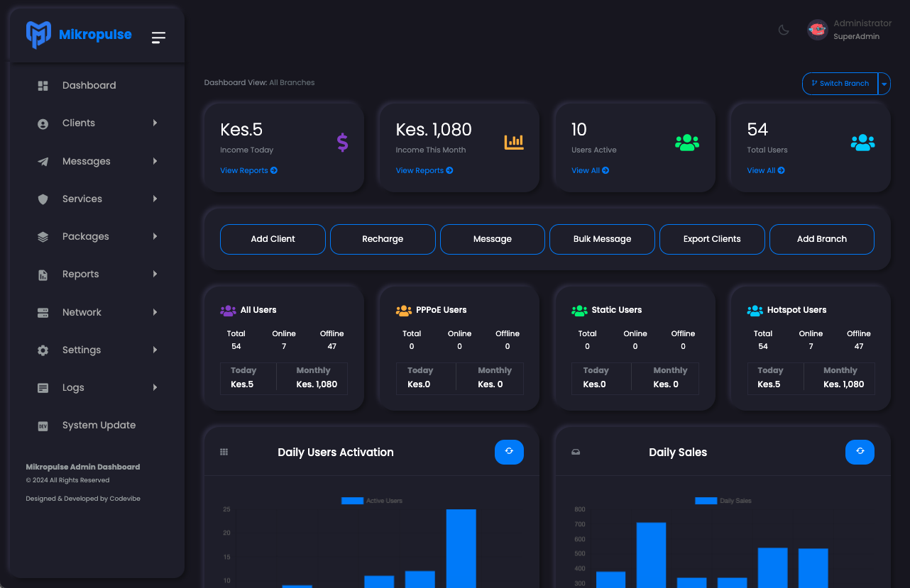The height and width of the screenshot is (588, 910).
Task: Click the Administrator SuperAdmin name text
Action: click(x=862, y=30)
